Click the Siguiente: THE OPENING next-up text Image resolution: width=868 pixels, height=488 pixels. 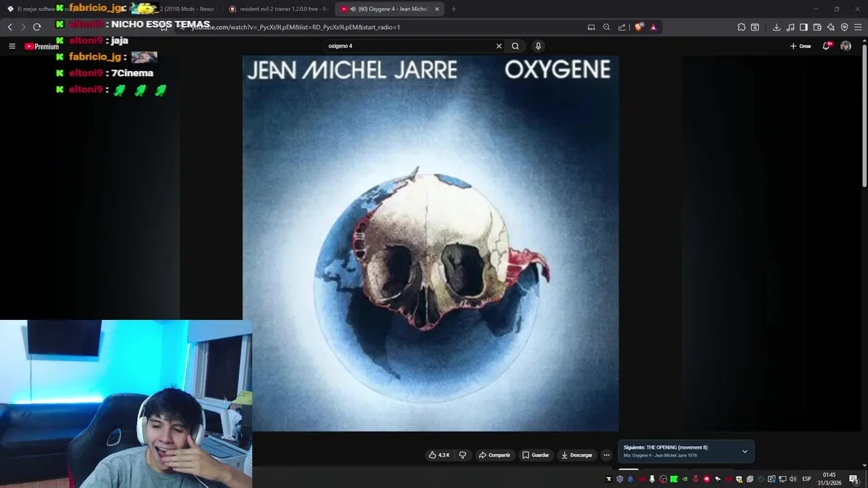click(x=665, y=447)
